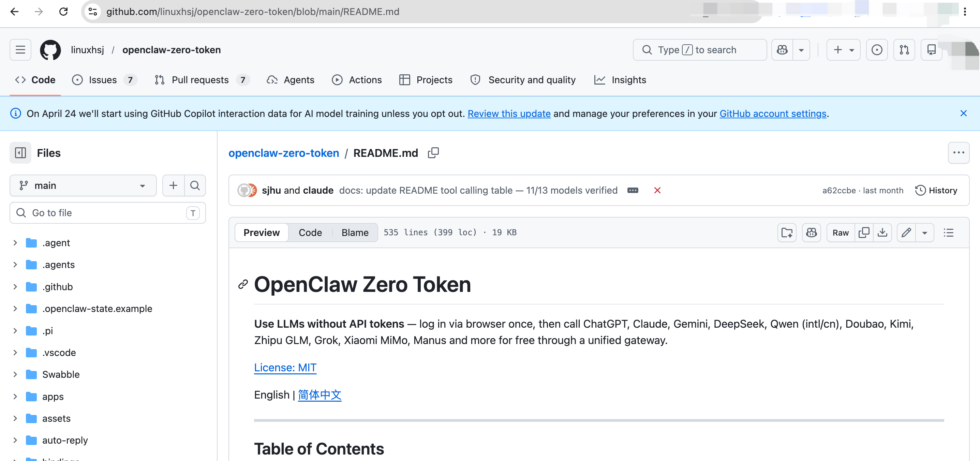Open more edit options dropdown
Screen dimensions: 980x461
(924, 233)
